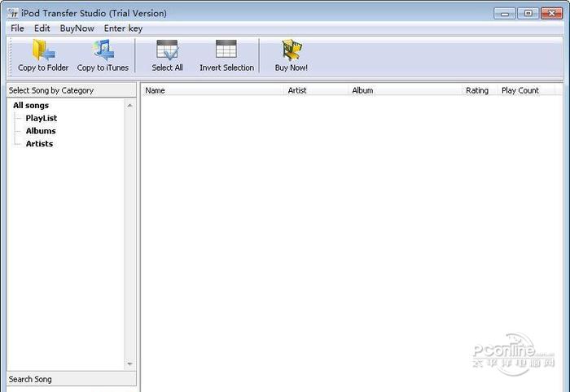Sort by the Album column header
The image size is (570, 392).
tap(405, 90)
